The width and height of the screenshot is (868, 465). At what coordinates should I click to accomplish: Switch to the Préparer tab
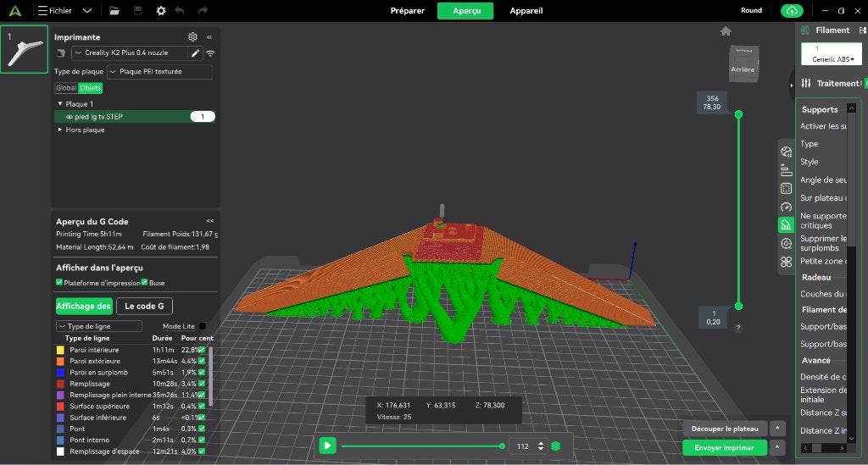tap(408, 10)
